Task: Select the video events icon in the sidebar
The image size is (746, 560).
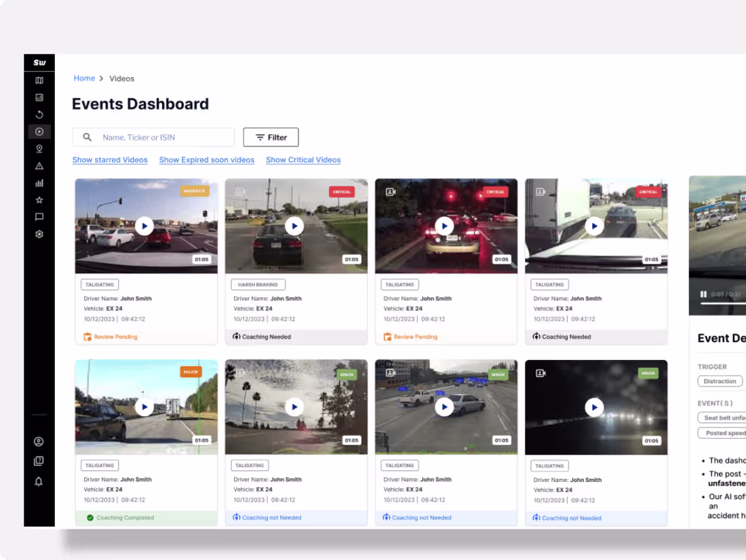Action: 39,131
